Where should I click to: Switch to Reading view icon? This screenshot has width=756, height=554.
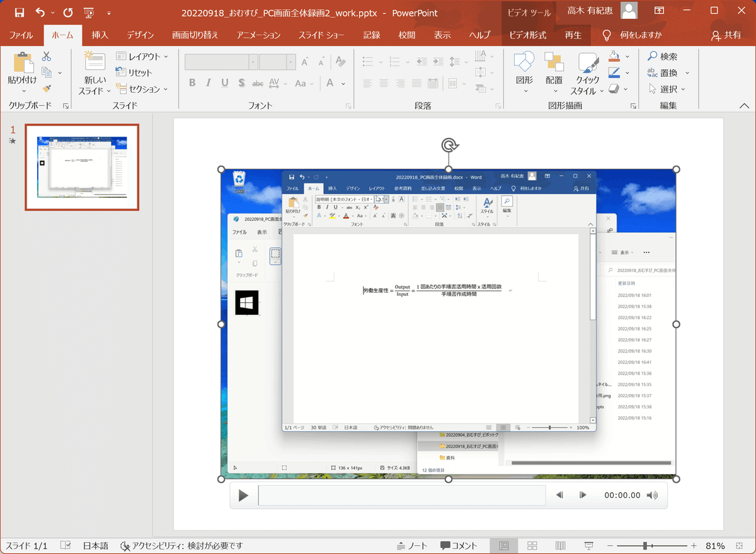click(x=560, y=546)
